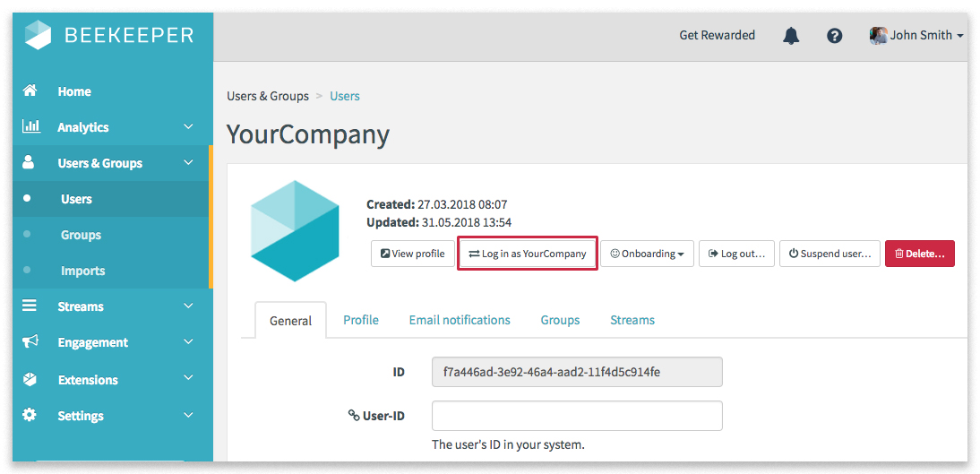This screenshot has width=980, height=474.
Task: Click the Get Rewarded link
Action: (x=717, y=36)
